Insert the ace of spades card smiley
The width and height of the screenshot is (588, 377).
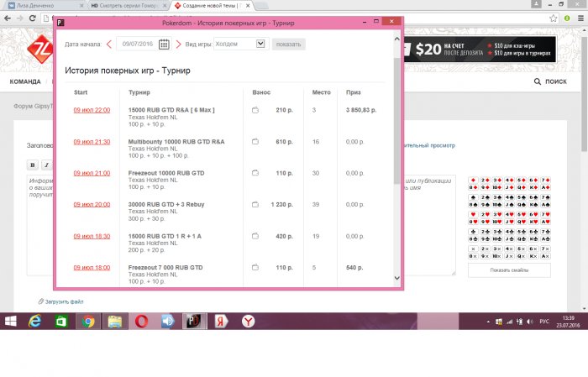pos(545,205)
